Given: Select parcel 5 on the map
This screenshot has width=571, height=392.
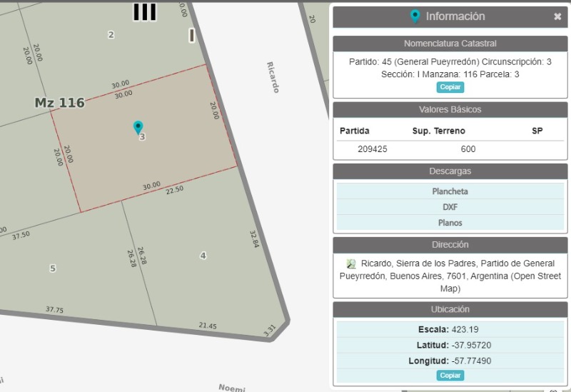Looking at the screenshot, I should (x=52, y=268).
